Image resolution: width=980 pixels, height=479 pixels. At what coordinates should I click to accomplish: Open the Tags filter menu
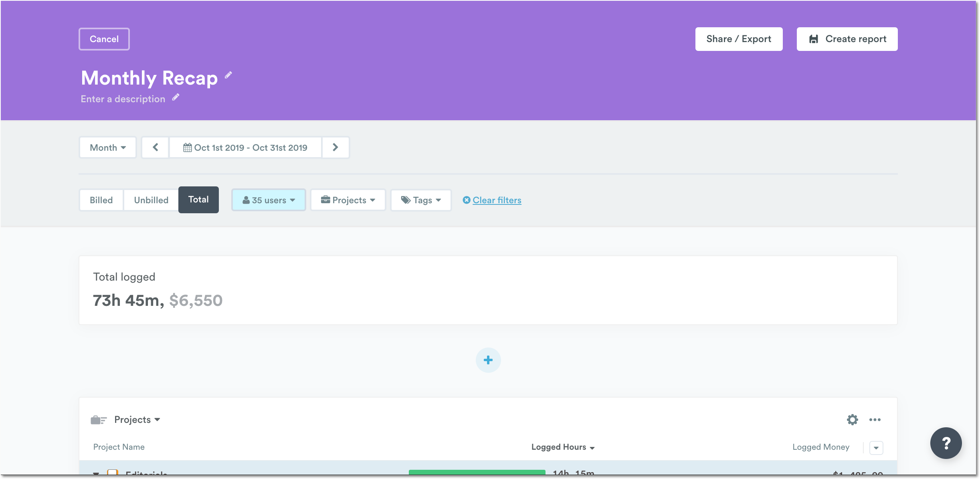pos(421,200)
